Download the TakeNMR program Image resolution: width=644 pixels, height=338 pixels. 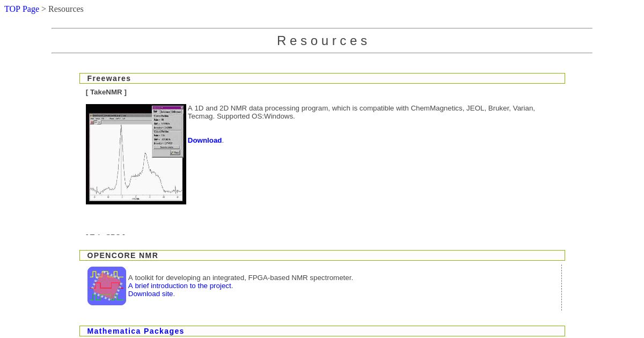[204, 140]
